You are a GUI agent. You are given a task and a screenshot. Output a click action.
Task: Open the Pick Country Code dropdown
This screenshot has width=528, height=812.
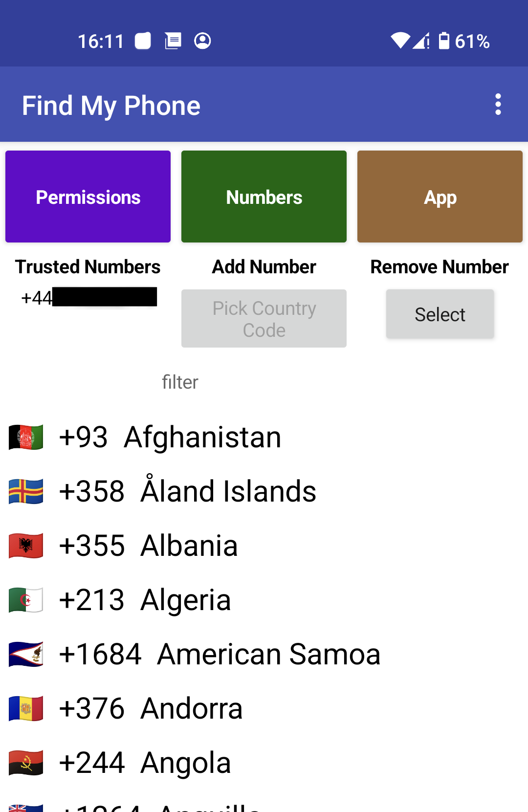point(264,319)
